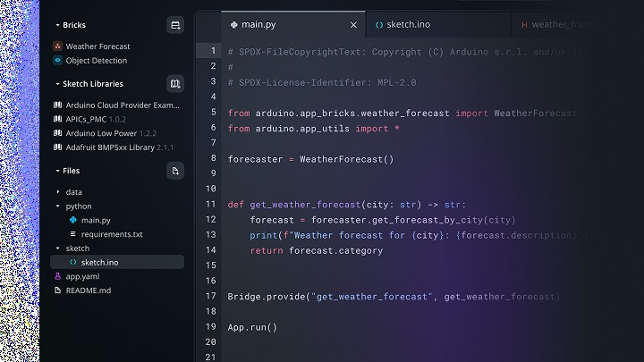
Task: Switch to the sketch.ino tab
Action: point(437,25)
